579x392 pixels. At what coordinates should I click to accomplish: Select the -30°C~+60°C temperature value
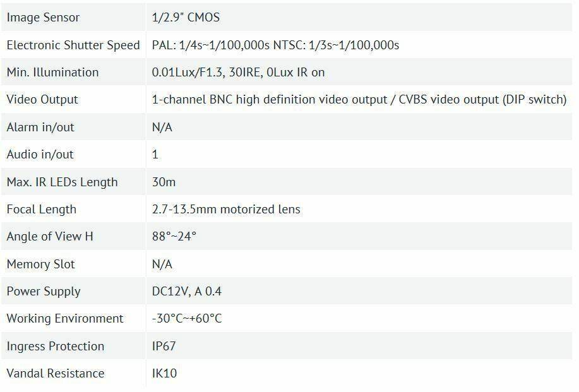[187, 319]
